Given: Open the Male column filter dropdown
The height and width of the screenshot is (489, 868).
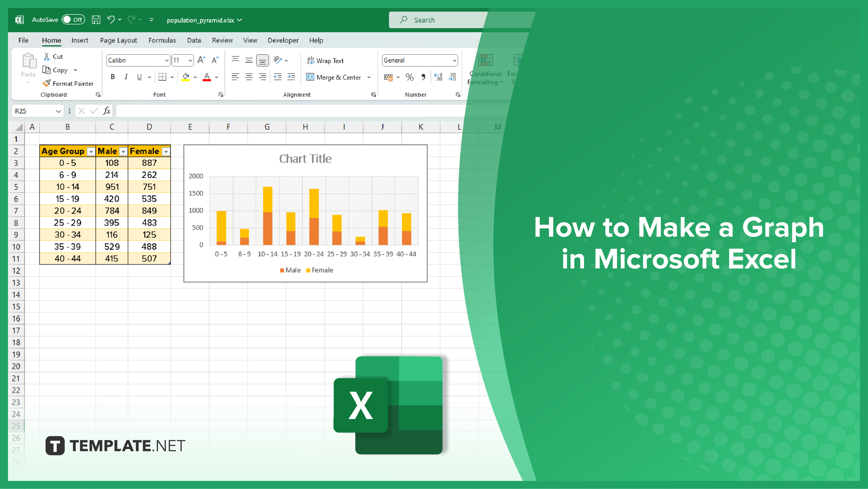Looking at the screenshot, I should point(123,152).
